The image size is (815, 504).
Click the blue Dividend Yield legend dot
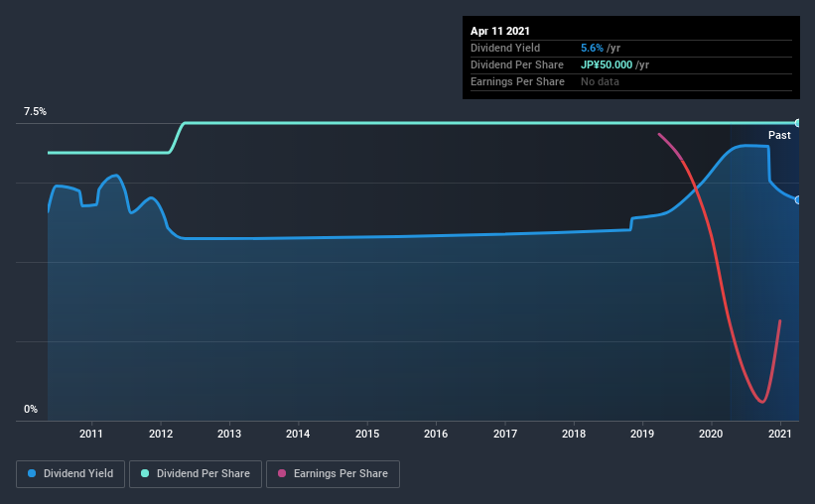32,473
